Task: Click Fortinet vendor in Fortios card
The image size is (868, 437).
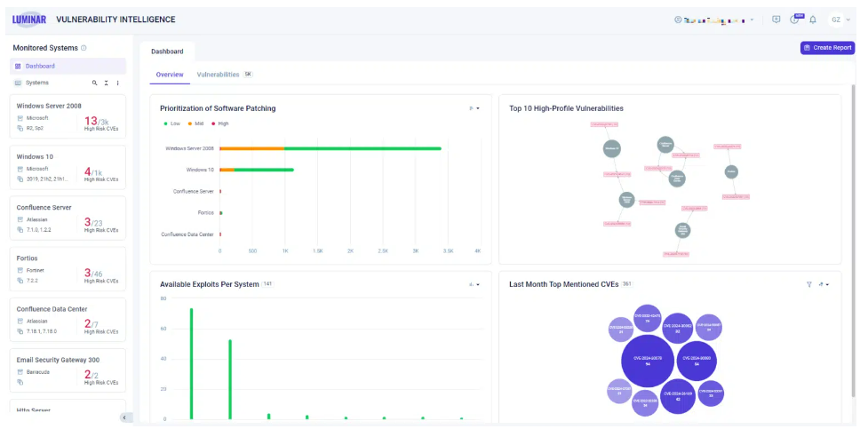Action: click(36, 271)
